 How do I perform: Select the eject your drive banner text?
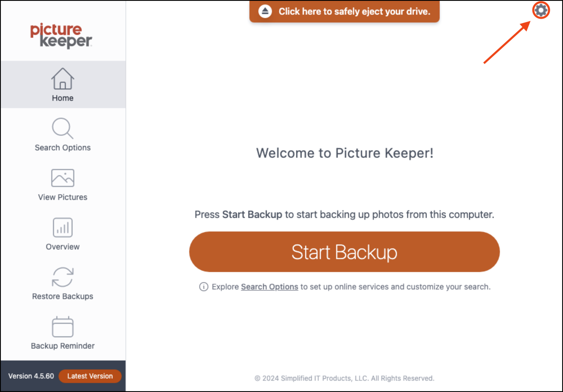(x=354, y=11)
